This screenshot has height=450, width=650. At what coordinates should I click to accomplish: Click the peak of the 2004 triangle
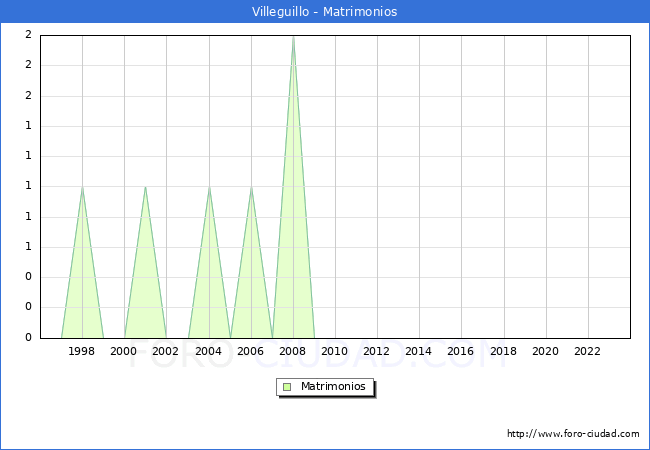tap(209, 187)
